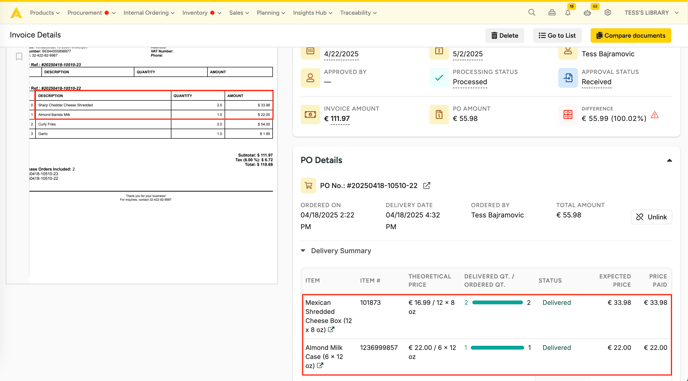Collapse the PO Details section
Viewport: 688px width, 381px height.
[669, 161]
